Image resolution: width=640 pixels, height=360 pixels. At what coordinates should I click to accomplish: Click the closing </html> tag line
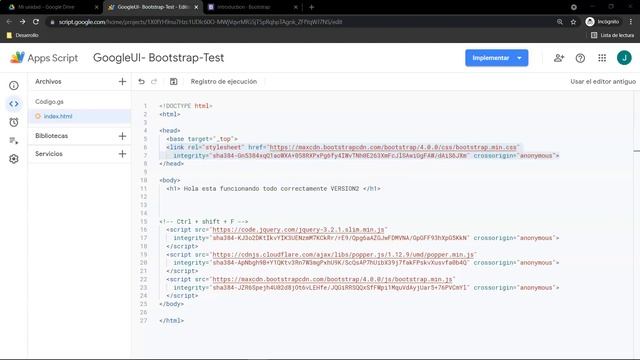(x=171, y=320)
